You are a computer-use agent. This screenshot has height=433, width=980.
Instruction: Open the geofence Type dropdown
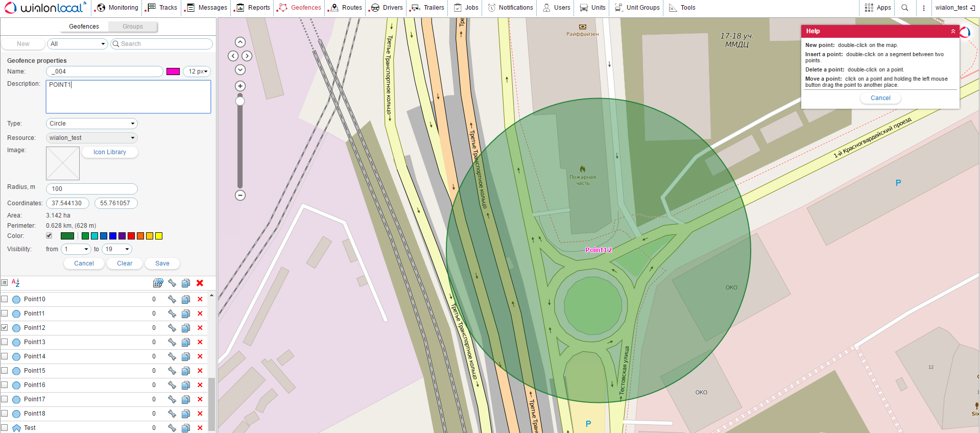pyautogui.click(x=92, y=124)
